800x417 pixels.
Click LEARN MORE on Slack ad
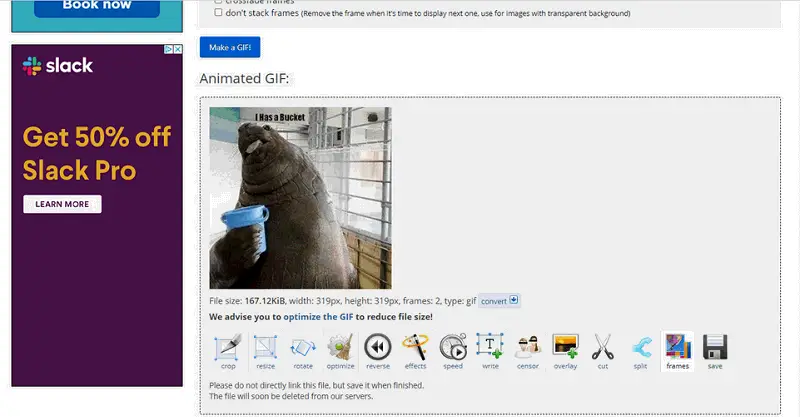click(62, 204)
